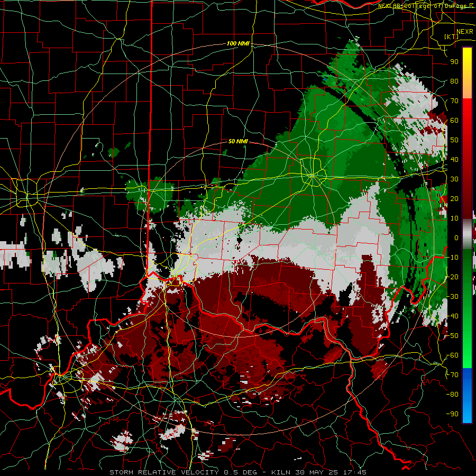Click the "[KT]" units label
Viewport: 476px width, 476px height.
452,36
